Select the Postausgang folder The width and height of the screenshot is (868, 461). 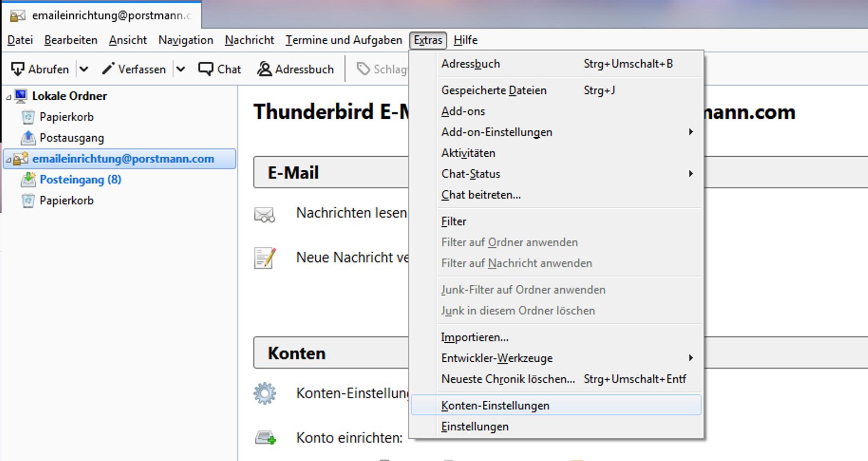(x=72, y=138)
